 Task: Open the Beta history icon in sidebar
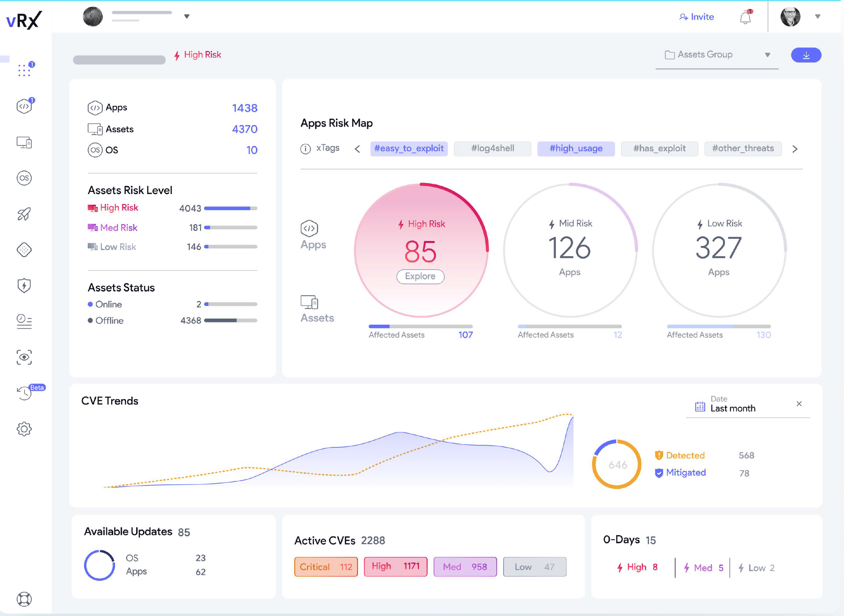click(x=24, y=393)
